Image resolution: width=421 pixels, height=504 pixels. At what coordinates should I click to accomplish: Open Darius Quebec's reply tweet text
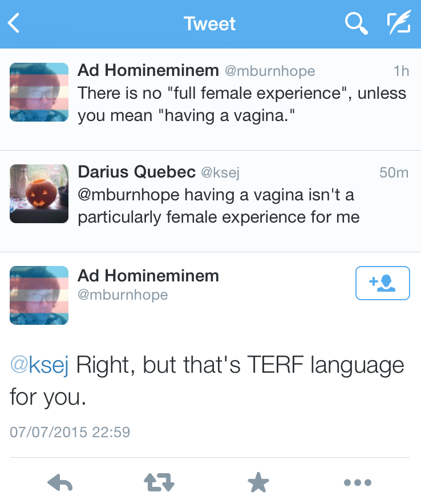(218, 206)
